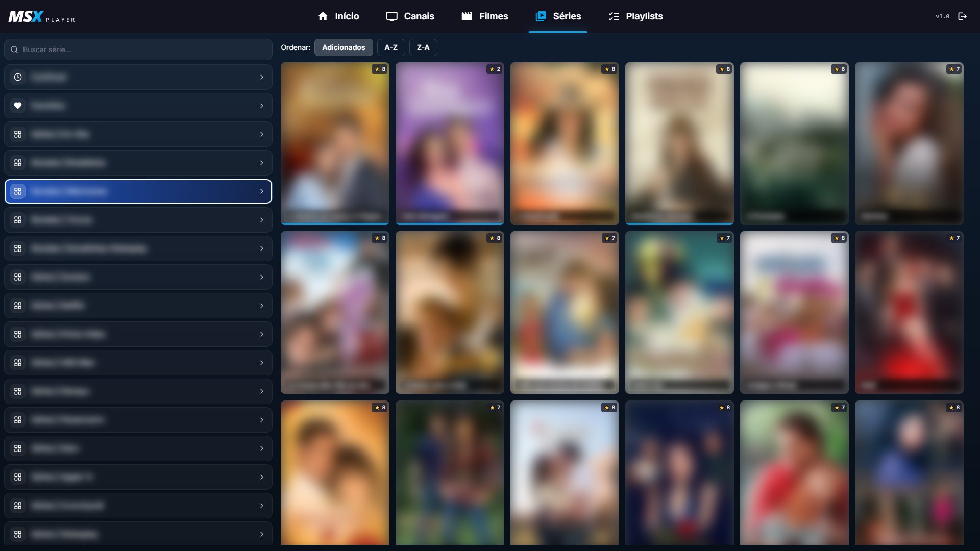Expand the heart-icon row with its chevron

(x=262, y=106)
